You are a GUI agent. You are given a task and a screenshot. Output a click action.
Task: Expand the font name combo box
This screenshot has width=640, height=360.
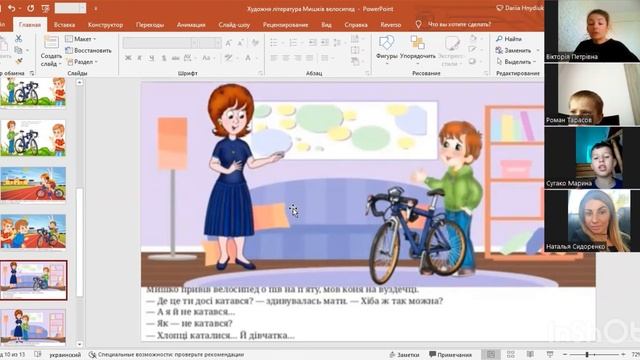tap(195, 43)
